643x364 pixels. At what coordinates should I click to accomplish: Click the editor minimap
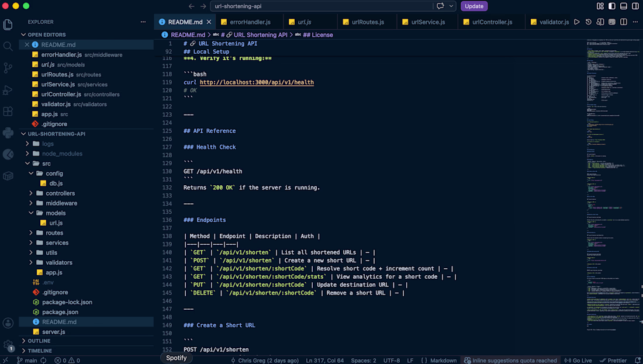click(x=613, y=185)
